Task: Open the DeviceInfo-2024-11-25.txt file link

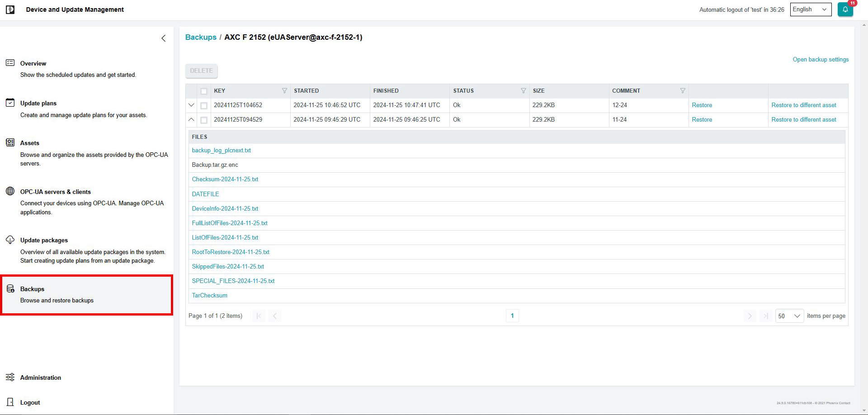Action: tap(225, 209)
